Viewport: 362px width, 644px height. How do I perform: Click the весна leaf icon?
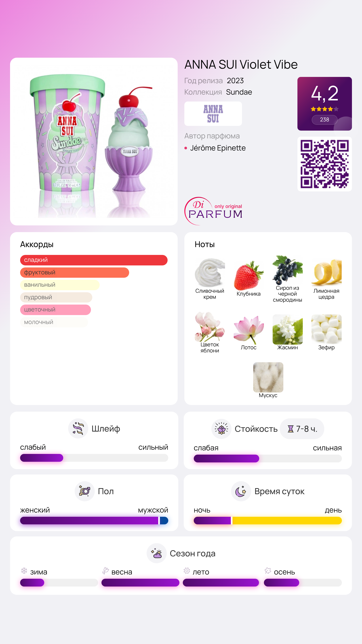click(105, 571)
